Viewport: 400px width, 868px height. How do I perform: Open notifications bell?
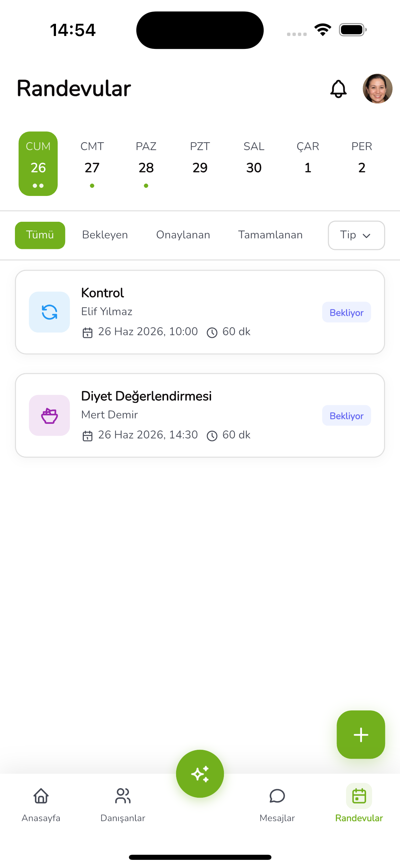pyautogui.click(x=338, y=89)
